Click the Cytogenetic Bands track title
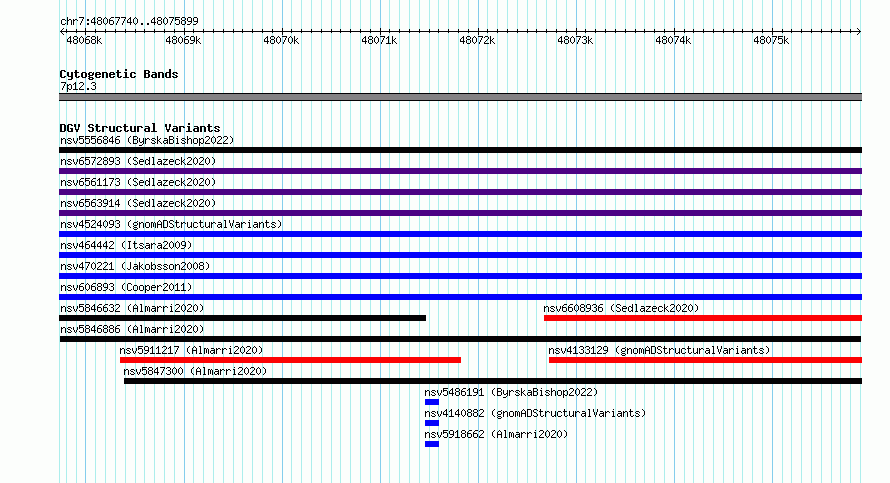The height and width of the screenshot is (483, 890). [119, 74]
